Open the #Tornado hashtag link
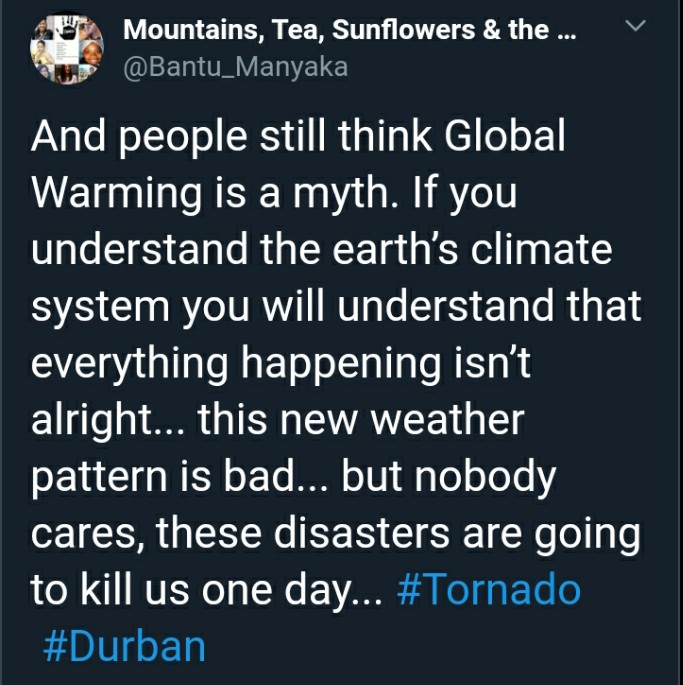The height and width of the screenshot is (685, 683). click(489, 590)
